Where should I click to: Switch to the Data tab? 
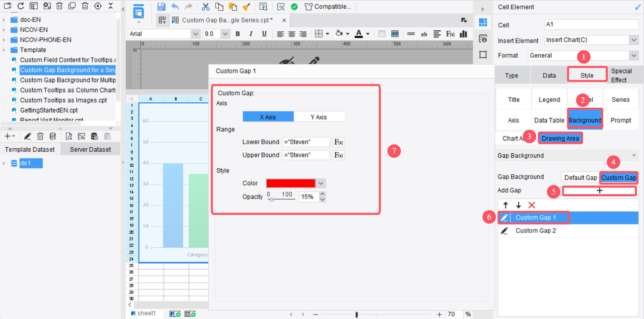[x=549, y=75]
